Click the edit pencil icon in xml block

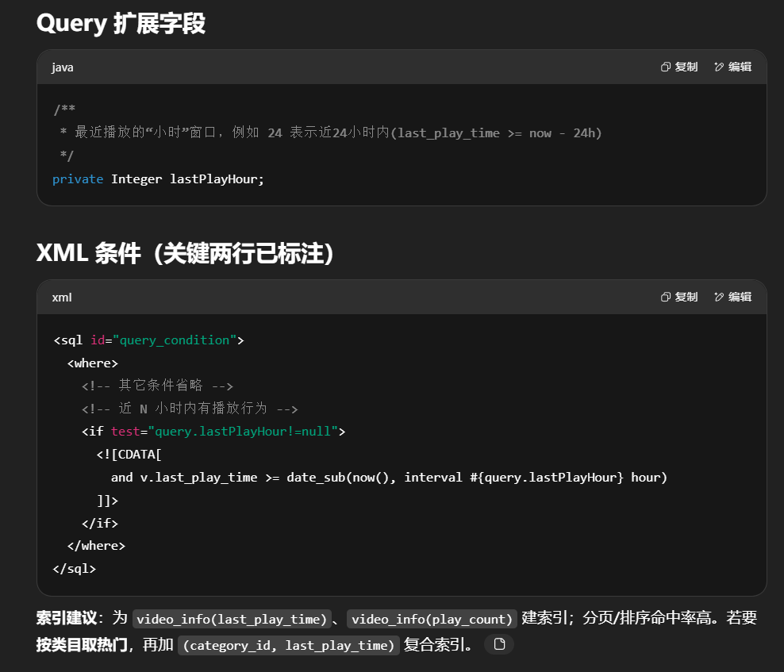click(x=719, y=297)
